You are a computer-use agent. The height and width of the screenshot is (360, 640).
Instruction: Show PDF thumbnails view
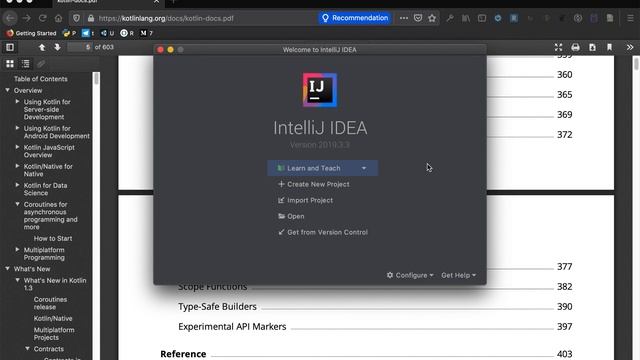(10, 64)
